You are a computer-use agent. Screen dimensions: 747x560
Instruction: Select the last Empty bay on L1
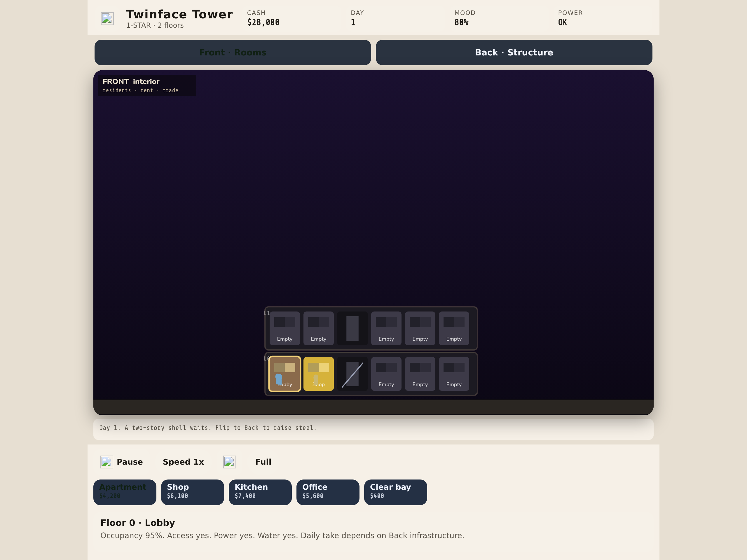click(454, 328)
